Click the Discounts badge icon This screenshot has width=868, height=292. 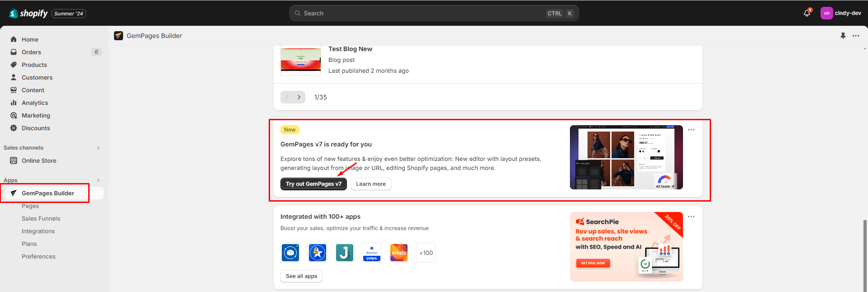[x=14, y=128]
